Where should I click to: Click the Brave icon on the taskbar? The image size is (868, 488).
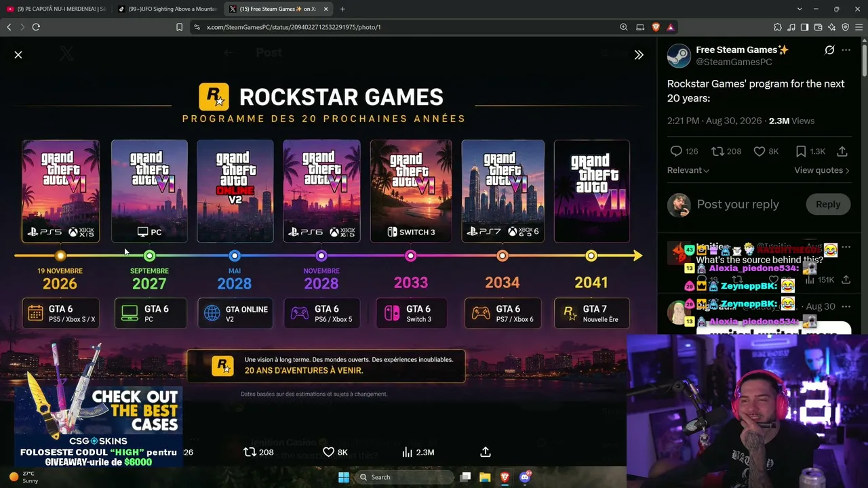(505, 477)
